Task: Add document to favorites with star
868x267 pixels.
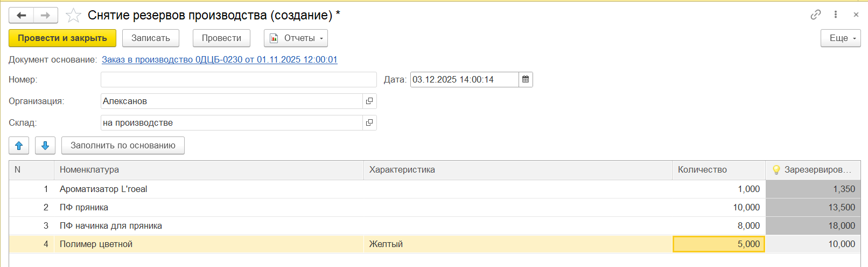Action: 73,16
